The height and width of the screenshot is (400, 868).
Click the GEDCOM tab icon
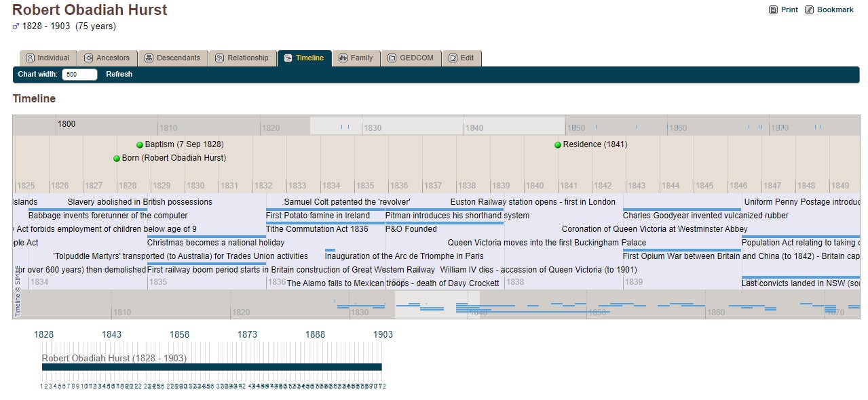pyautogui.click(x=392, y=58)
